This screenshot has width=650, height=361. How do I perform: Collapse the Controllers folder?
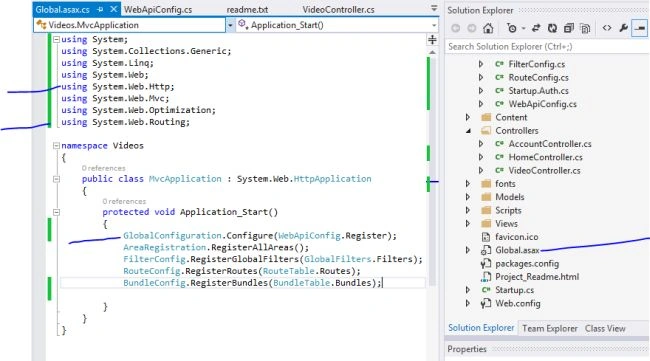pyautogui.click(x=468, y=131)
